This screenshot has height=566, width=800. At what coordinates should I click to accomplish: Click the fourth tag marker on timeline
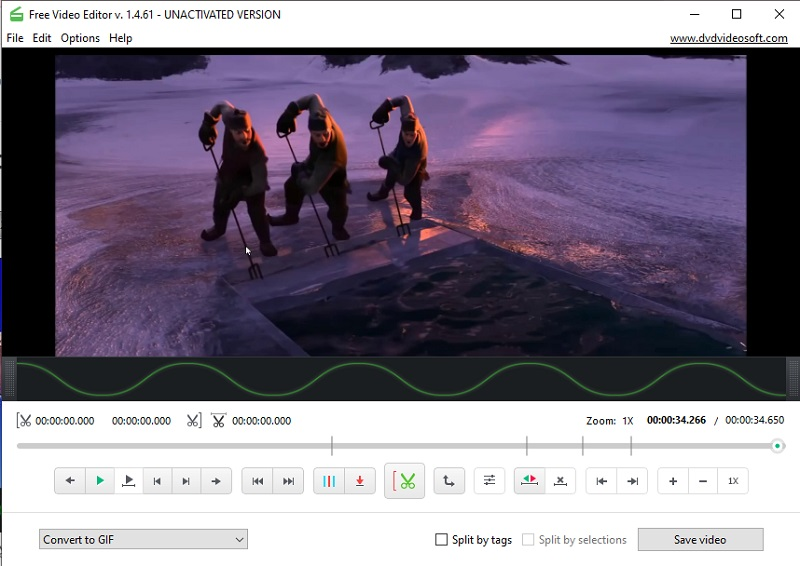(631, 446)
